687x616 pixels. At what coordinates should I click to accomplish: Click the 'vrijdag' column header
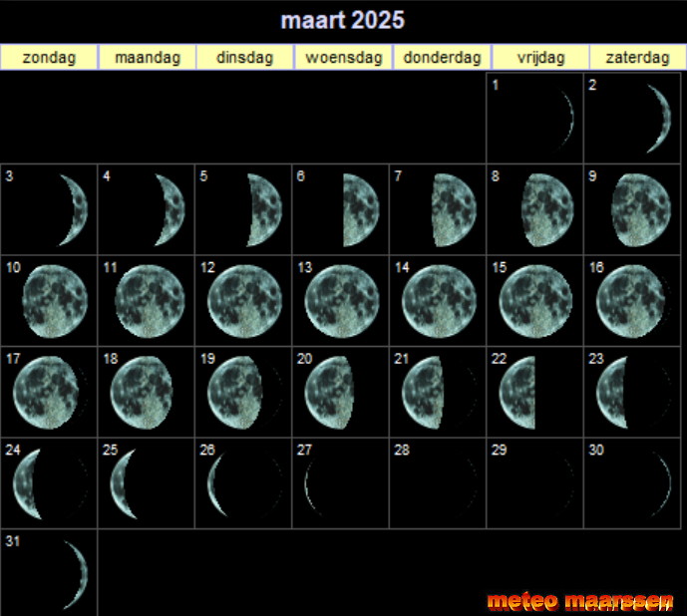click(540, 57)
